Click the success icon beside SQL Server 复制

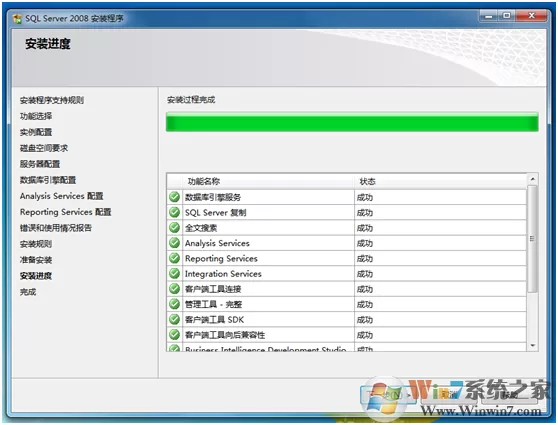pos(174,212)
